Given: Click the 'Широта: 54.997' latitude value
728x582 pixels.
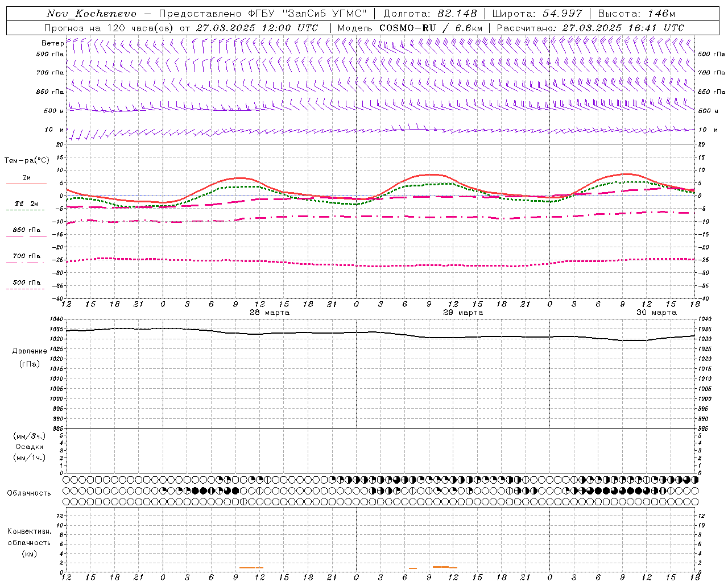Looking at the screenshot, I should tap(537, 14).
